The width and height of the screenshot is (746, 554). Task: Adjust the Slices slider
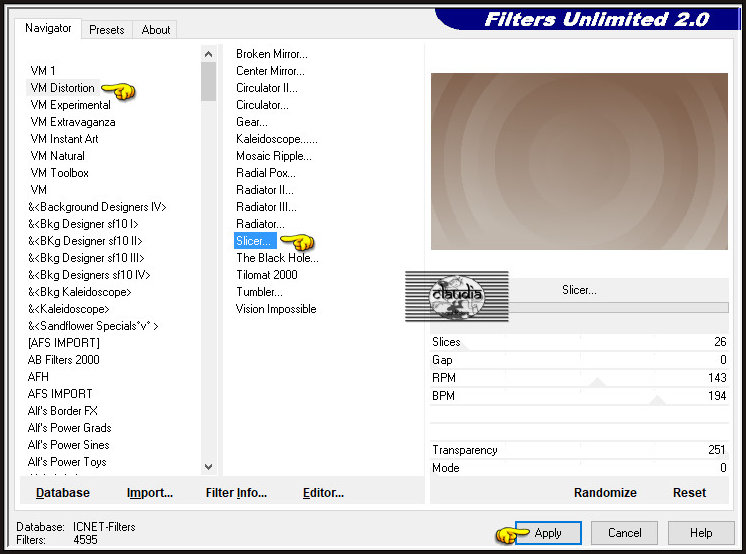579,342
